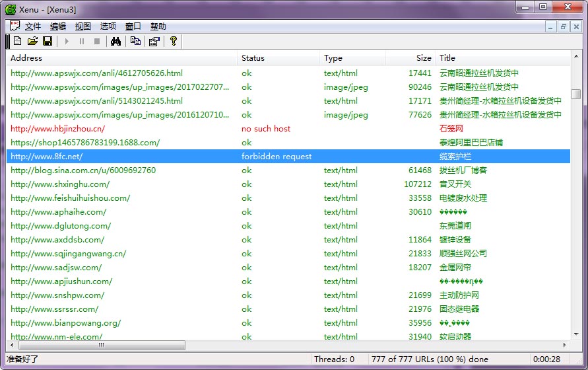The height and width of the screenshot is (370, 588).
Task: Select the http://www.sadjsw.com/ row
Action: tap(288, 268)
